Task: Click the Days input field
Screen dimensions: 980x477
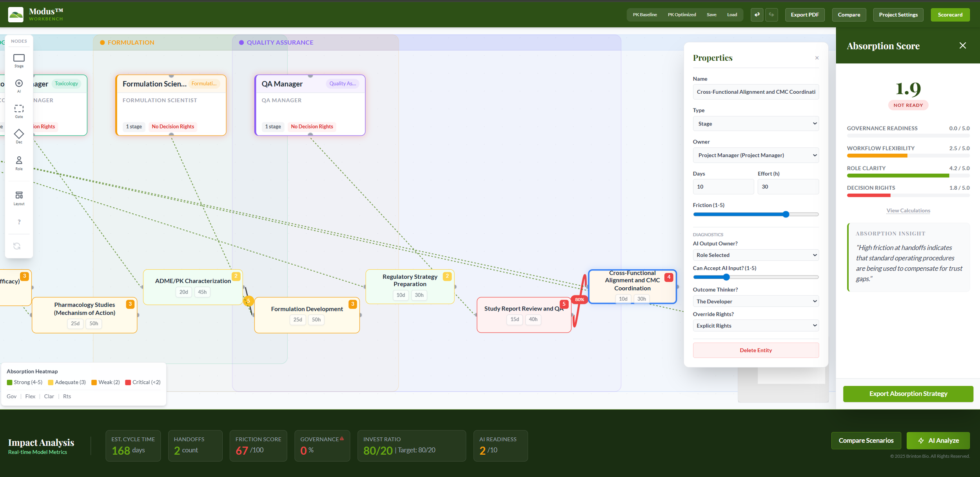Action: [722, 187]
